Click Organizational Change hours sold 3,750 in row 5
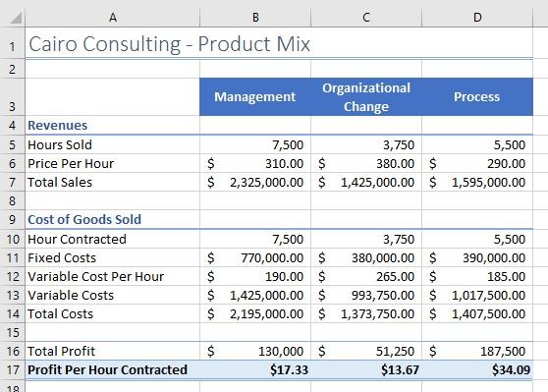Screen dimensions: 548x392 (x=366, y=144)
